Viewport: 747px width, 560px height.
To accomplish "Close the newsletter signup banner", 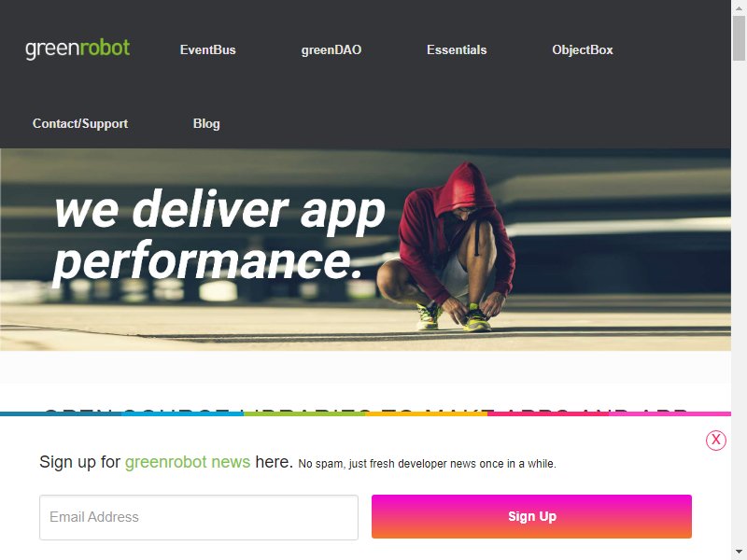I will pyautogui.click(x=715, y=440).
